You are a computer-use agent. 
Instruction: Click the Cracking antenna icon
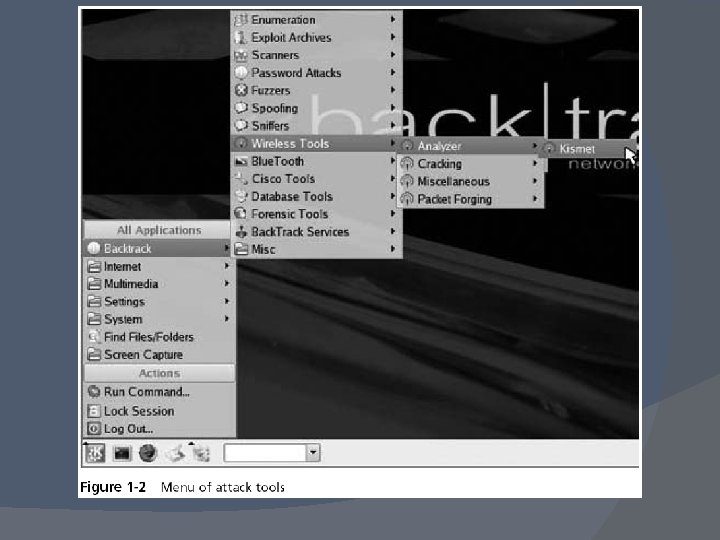click(407, 164)
